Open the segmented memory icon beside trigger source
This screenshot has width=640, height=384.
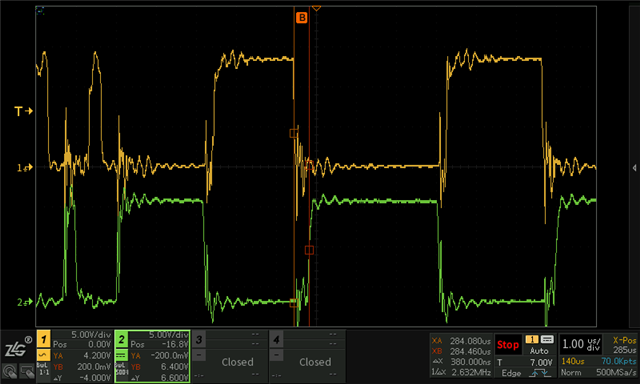pos(547,340)
